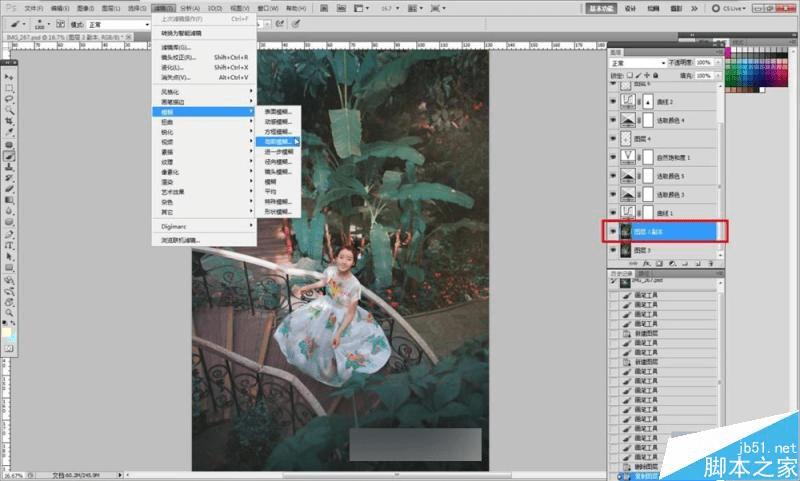The width and height of the screenshot is (800, 481).
Task: Select the 曲线 1 layer
Action: click(680, 212)
